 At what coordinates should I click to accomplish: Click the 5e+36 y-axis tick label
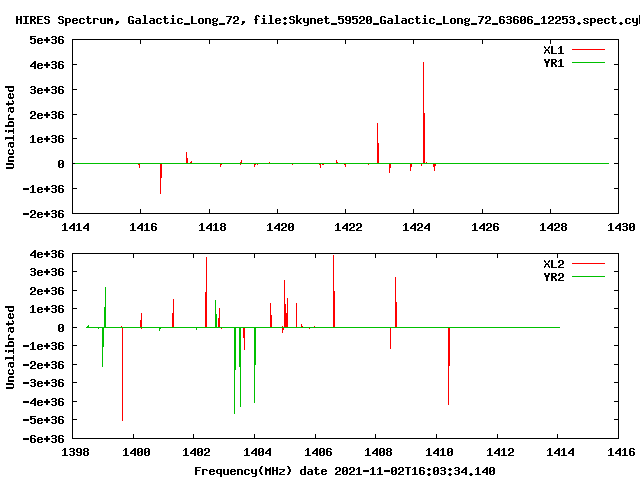pyautogui.click(x=47, y=40)
